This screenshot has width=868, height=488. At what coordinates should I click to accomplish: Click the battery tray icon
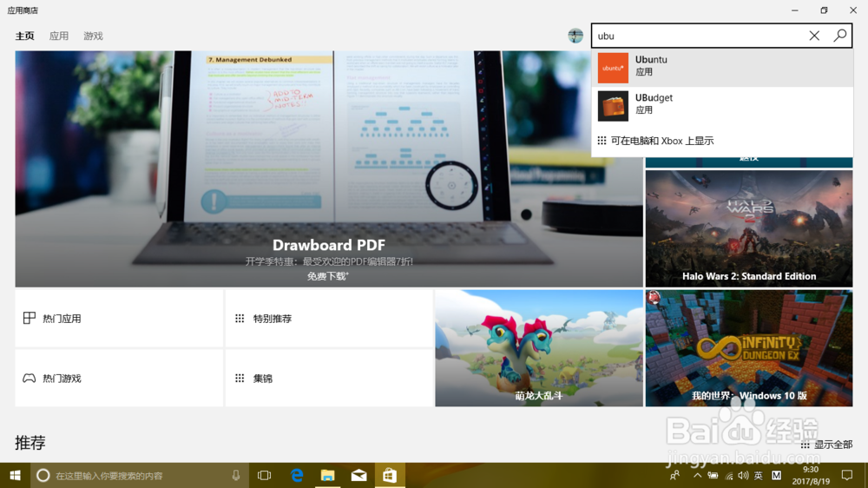tap(713, 475)
